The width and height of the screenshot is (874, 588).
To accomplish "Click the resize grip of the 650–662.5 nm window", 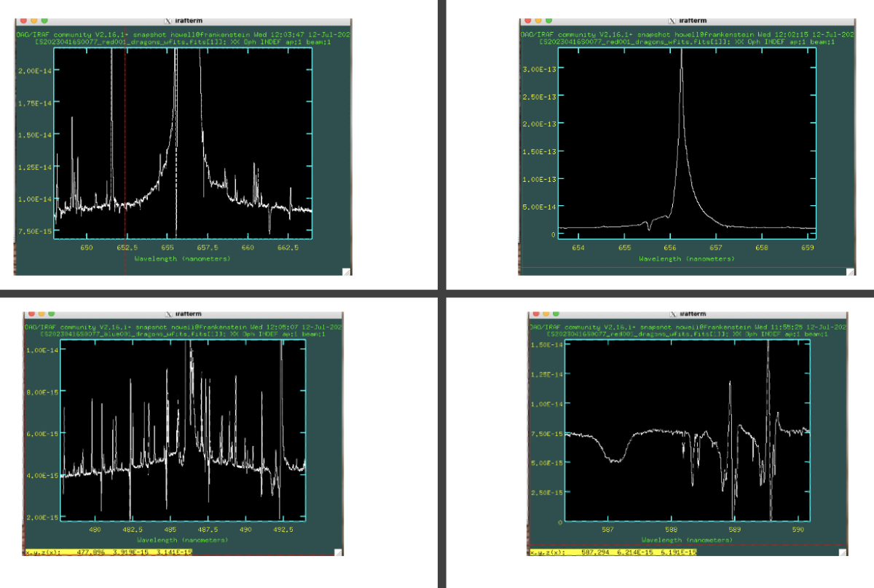I will pos(347,271).
